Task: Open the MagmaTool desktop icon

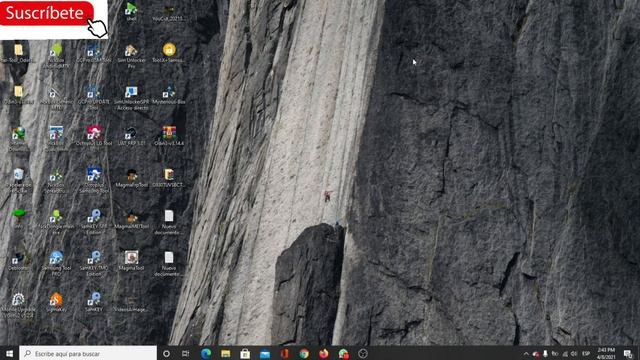Action: tap(131, 261)
